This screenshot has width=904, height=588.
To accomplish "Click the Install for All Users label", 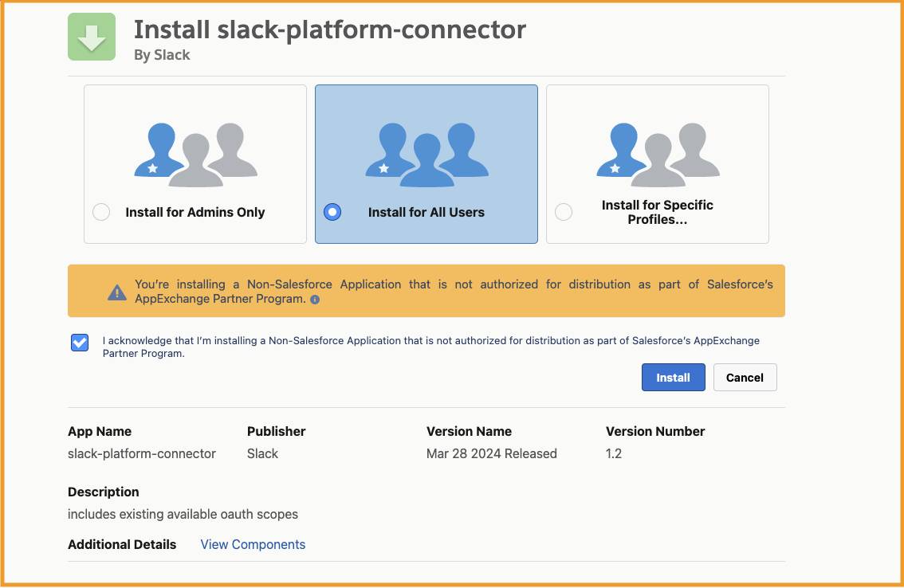I will tap(426, 212).
